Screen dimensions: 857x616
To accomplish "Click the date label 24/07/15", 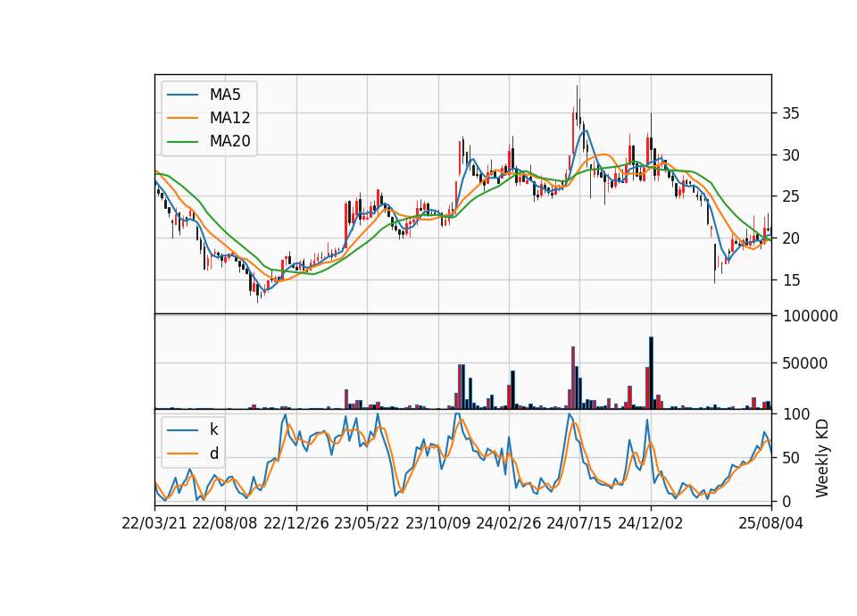I will [x=579, y=523].
